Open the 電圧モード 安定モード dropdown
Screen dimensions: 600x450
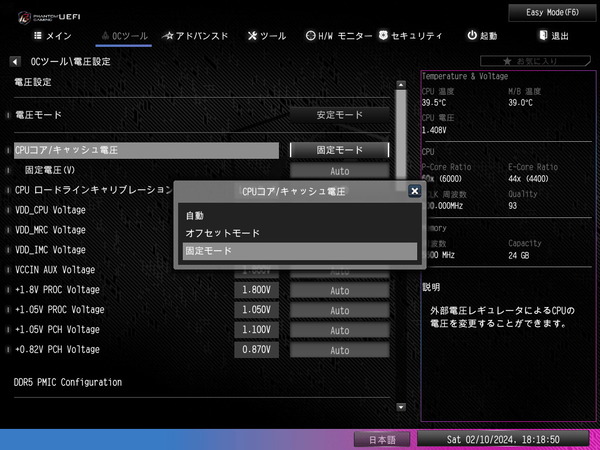point(340,115)
